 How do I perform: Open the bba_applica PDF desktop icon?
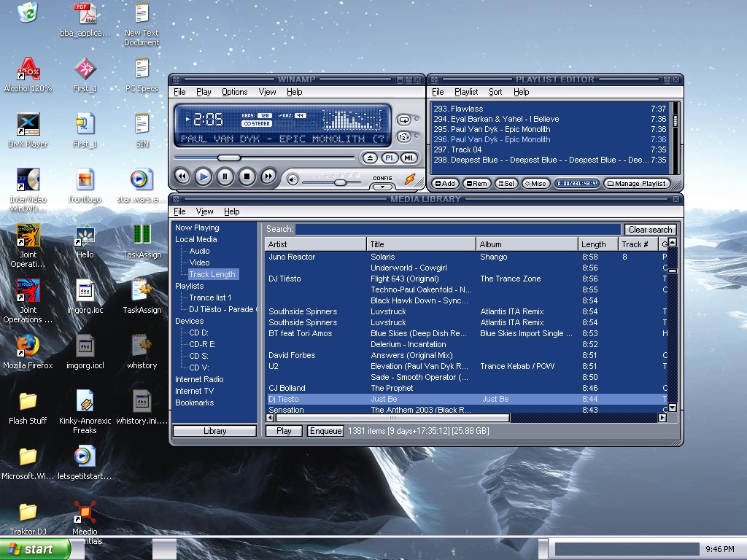point(85,20)
